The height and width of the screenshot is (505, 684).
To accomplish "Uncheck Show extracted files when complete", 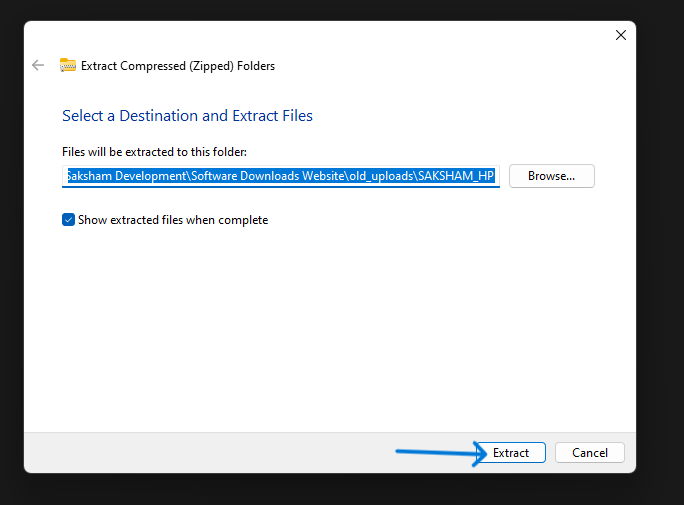I will tap(68, 220).
